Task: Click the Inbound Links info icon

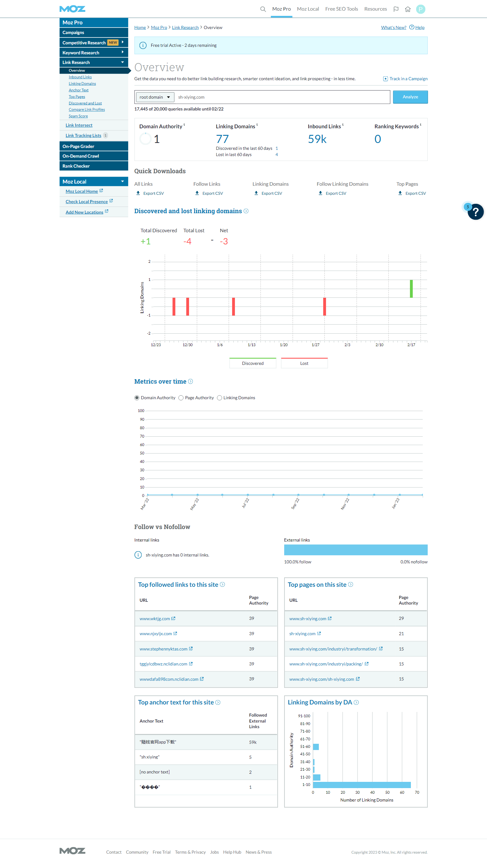Action: [343, 125]
